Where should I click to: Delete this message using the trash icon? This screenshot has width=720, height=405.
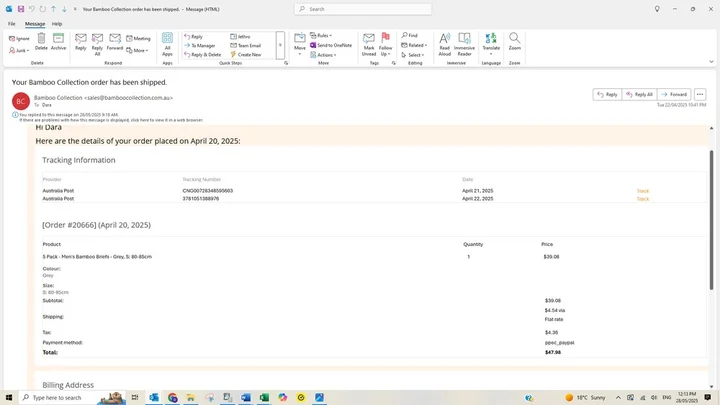[41, 41]
